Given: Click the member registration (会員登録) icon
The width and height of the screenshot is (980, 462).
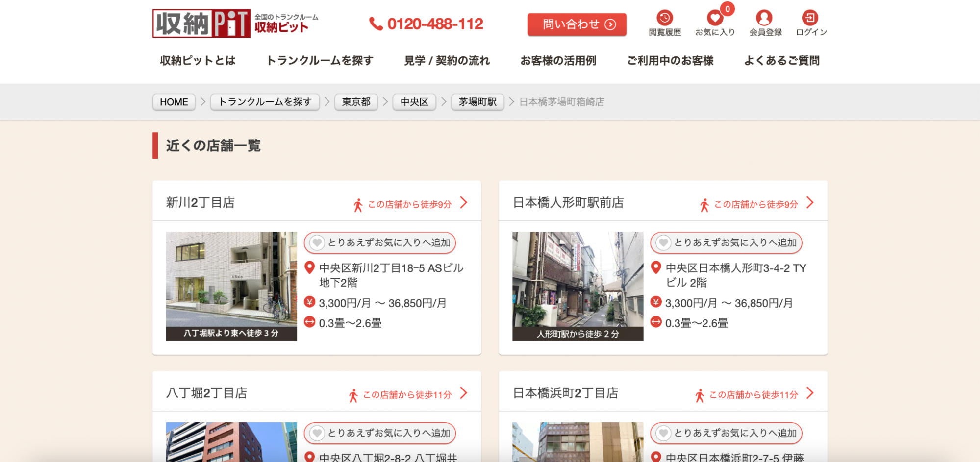Looking at the screenshot, I should coord(764,19).
